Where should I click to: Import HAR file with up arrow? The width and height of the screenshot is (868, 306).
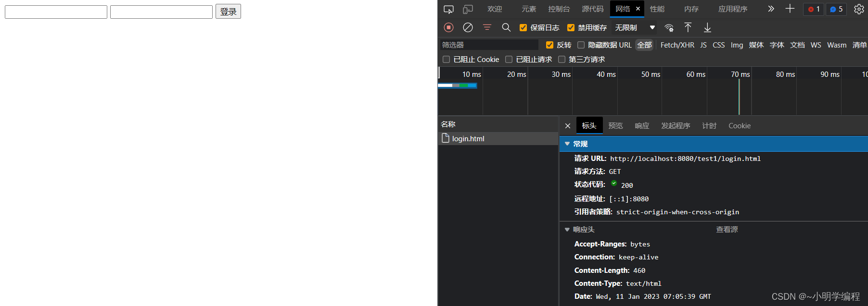coord(688,27)
